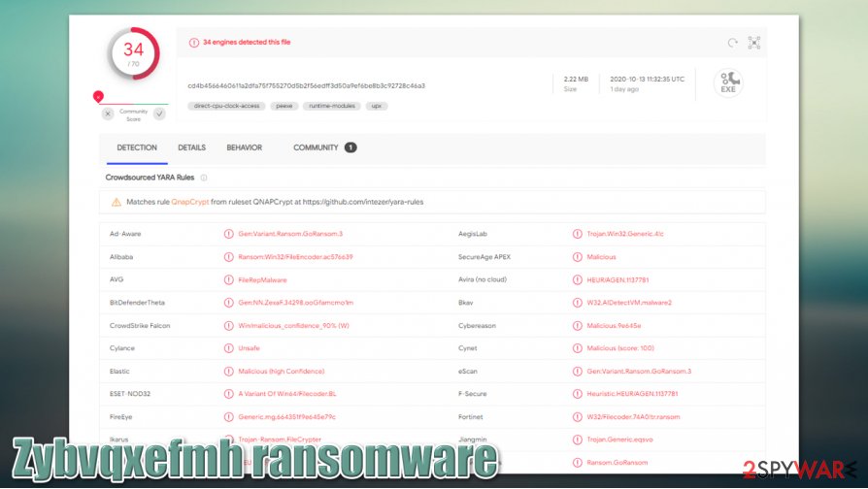Switch to the DETECTION tab

tap(137, 147)
